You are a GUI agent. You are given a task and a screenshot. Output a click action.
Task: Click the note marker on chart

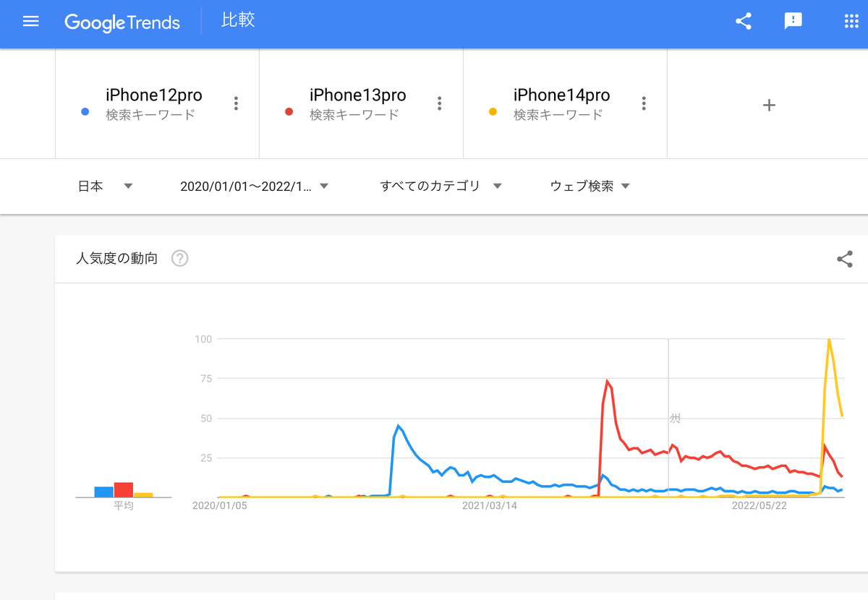pyautogui.click(x=675, y=419)
